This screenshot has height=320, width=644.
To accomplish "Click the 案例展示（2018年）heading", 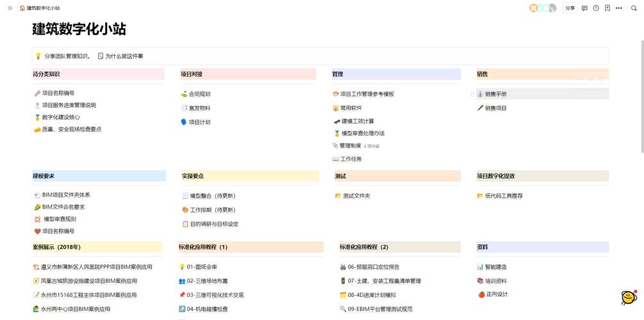I will [97, 247].
